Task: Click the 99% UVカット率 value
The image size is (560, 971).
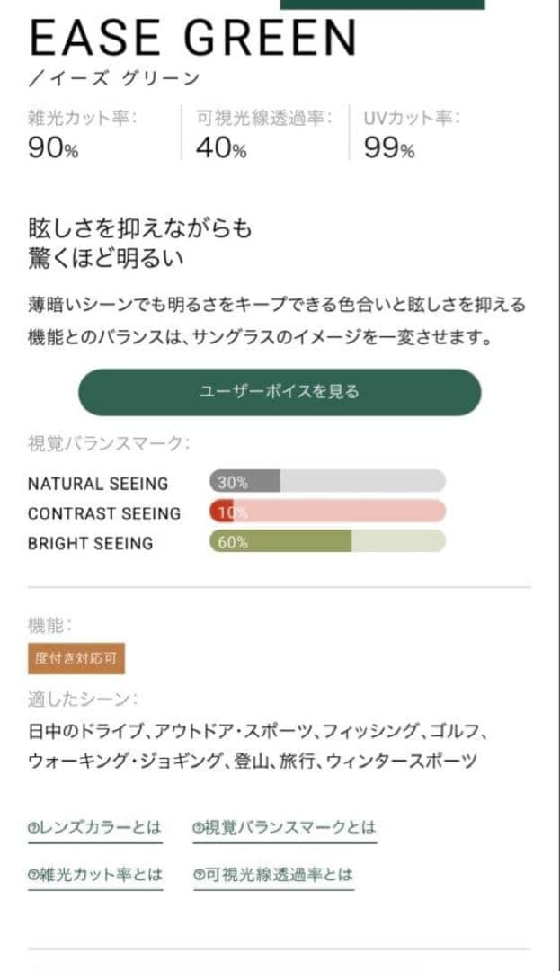Action: click(389, 148)
